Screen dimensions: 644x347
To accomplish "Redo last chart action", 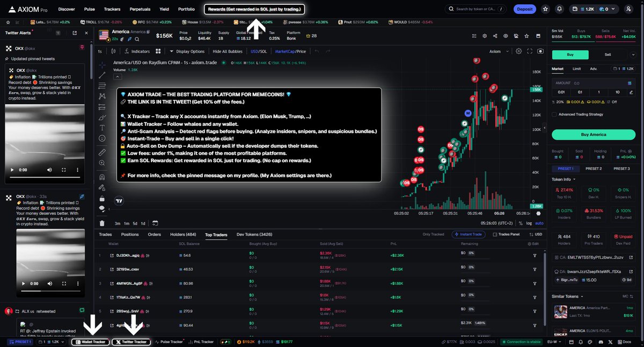I will [x=328, y=52].
